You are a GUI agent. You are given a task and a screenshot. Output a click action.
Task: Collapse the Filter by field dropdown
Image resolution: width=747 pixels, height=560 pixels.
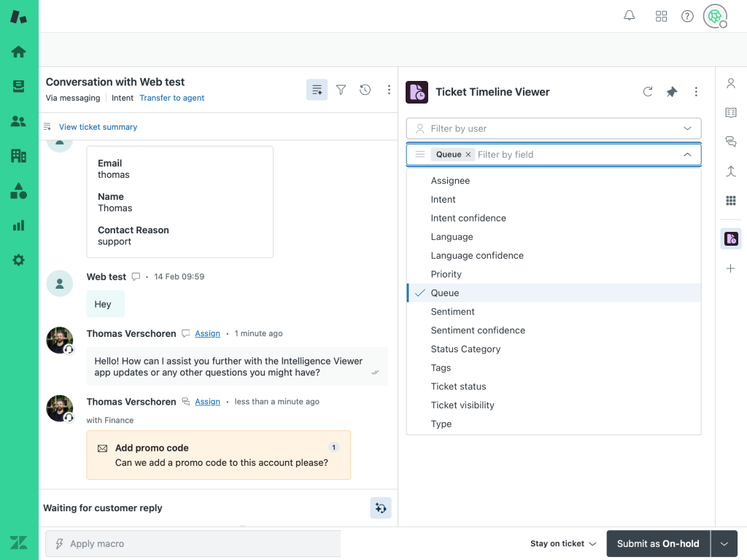click(x=687, y=155)
